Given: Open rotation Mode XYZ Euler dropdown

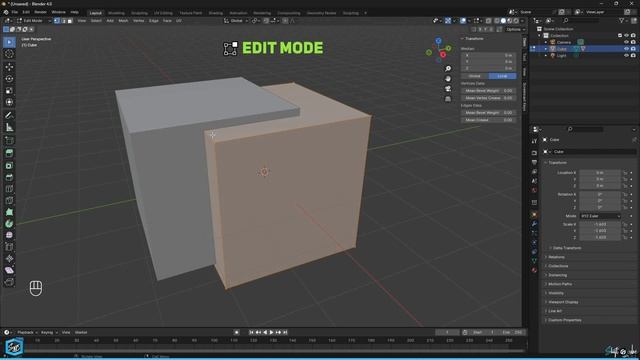Looking at the screenshot, I should (x=600, y=216).
